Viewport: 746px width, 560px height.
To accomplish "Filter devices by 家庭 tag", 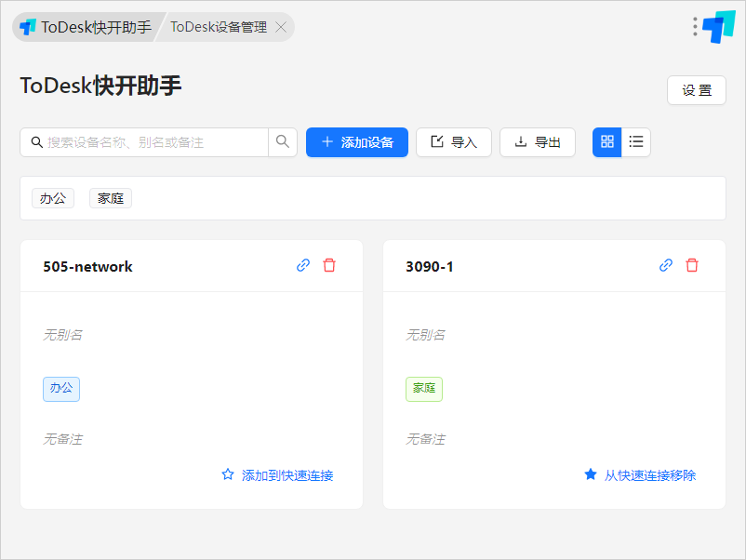I will click(111, 198).
